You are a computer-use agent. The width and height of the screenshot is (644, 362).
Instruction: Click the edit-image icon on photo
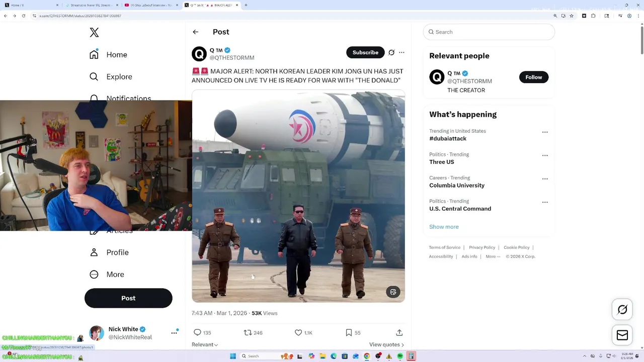click(393, 292)
